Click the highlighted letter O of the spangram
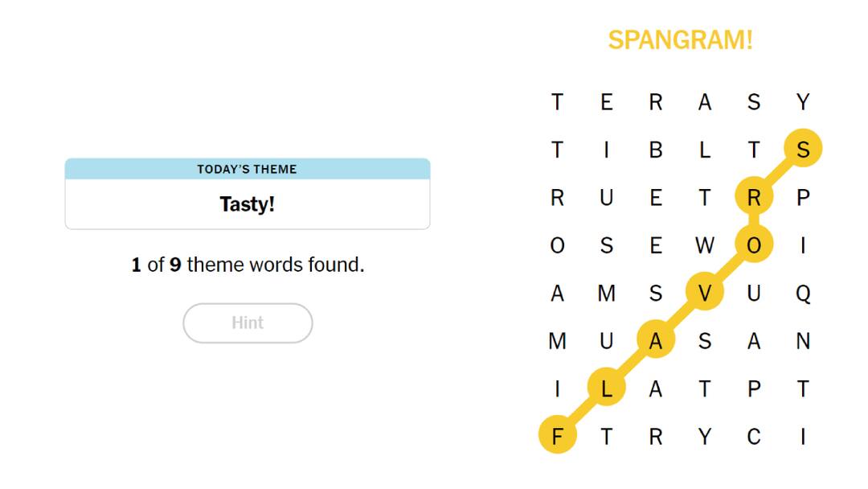Screen dimensions: 868x489 [x=754, y=245]
